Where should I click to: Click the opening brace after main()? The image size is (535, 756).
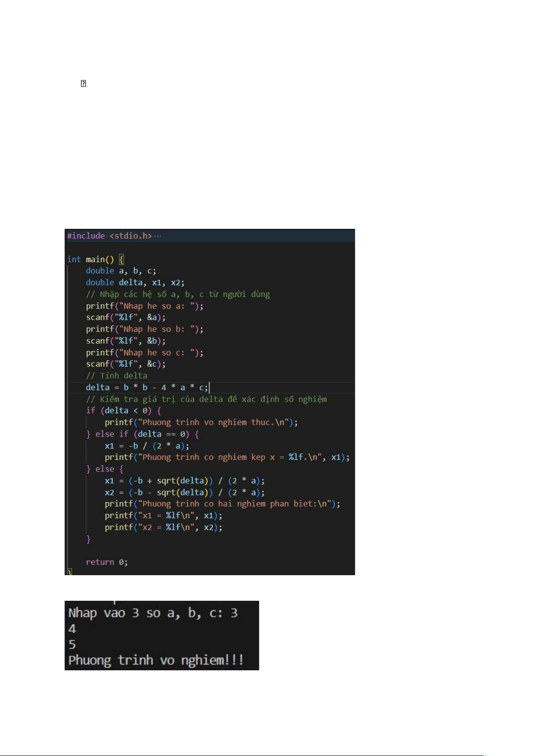click(x=121, y=259)
